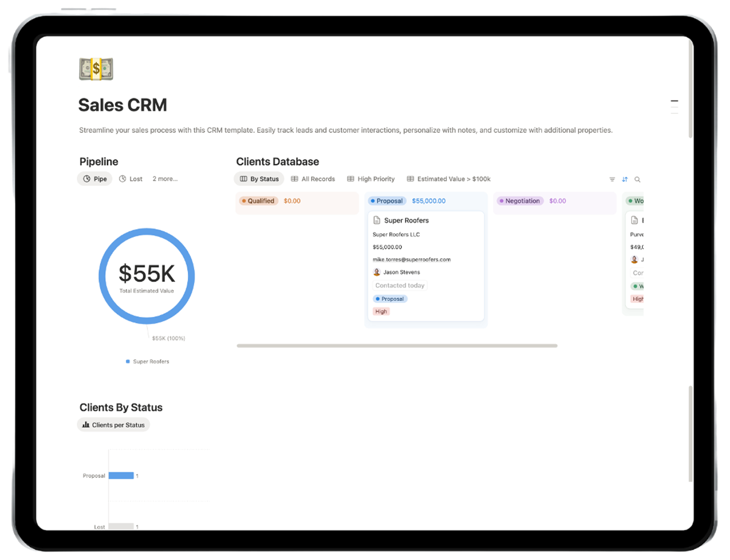Click the Sales CRM page title
The width and height of the screenshot is (730, 560).
pyautogui.click(x=123, y=105)
